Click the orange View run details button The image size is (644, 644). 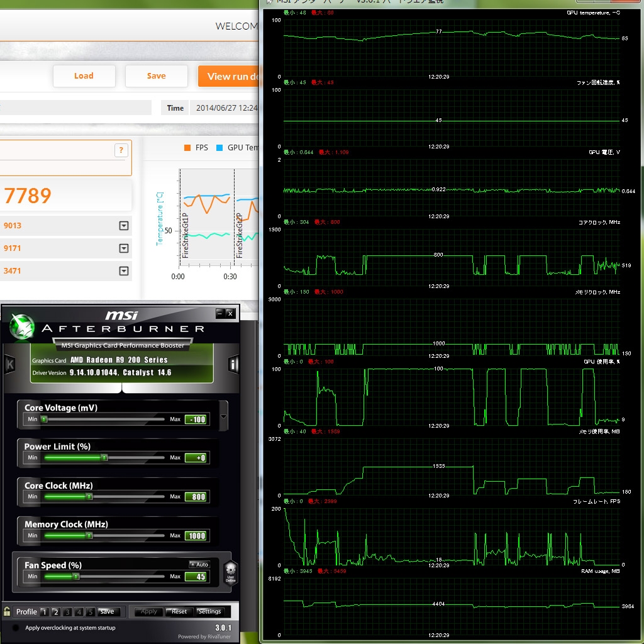pyautogui.click(x=228, y=76)
